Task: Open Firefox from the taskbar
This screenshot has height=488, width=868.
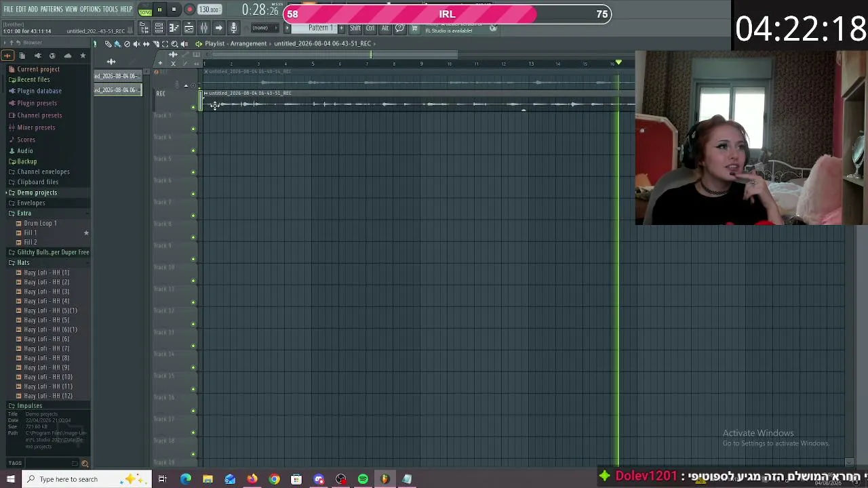Action: click(x=252, y=479)
